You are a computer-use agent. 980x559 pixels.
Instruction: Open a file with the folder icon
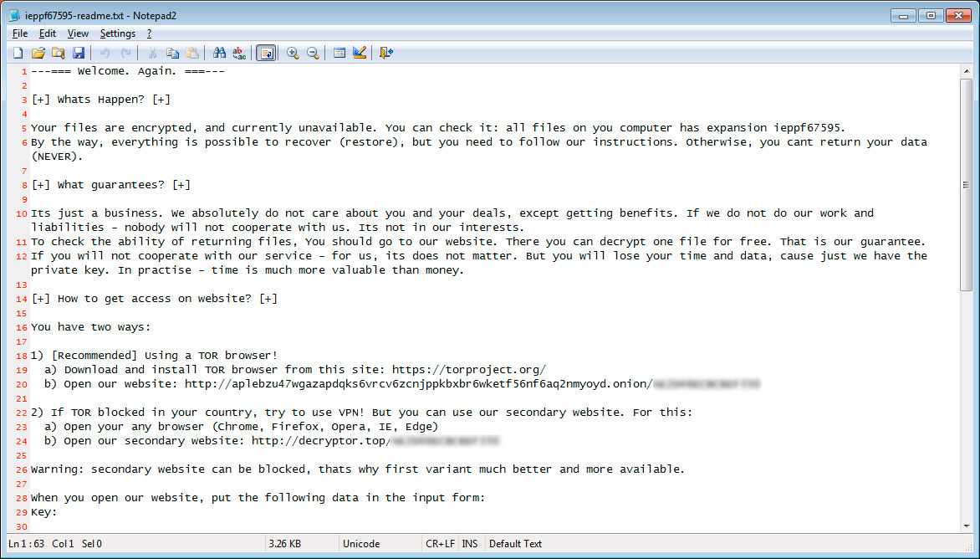[x=38, y=54]
